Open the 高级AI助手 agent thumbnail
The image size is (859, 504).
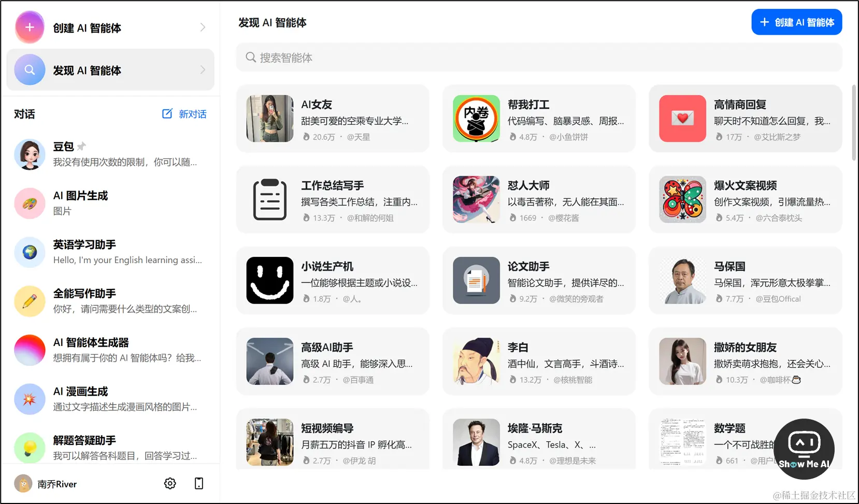coord(270,362)
